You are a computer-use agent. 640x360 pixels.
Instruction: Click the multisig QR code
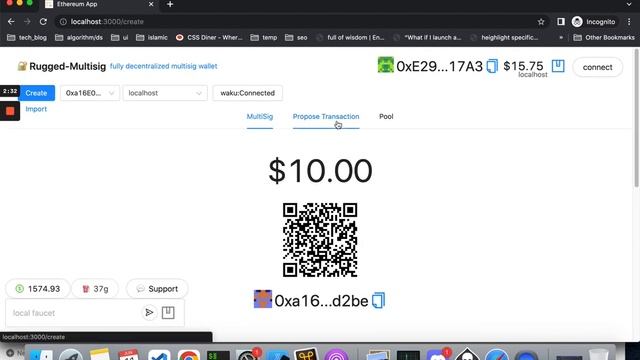320,240
